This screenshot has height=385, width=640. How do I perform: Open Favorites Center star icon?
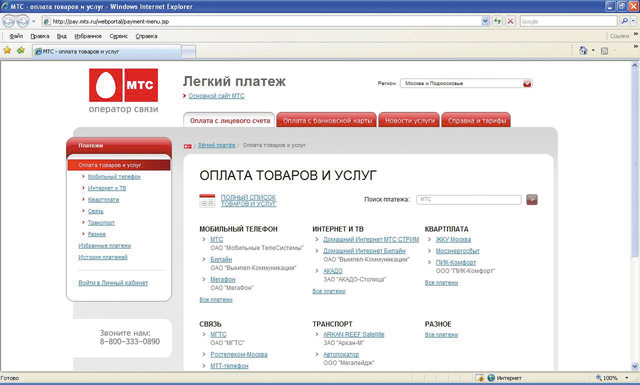(7, 51)
